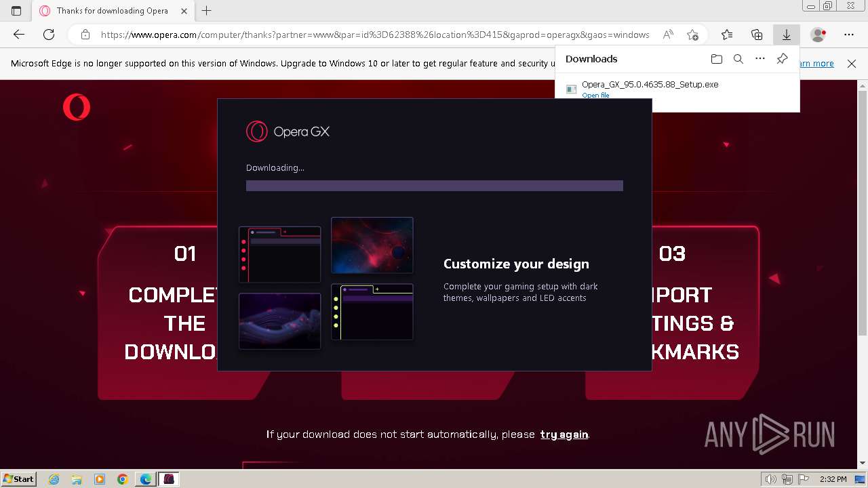Image resolution: width=868 pixels, height=488 pixels.
Task: Open the Action Center flag icon
Action: tap(804, 479)
